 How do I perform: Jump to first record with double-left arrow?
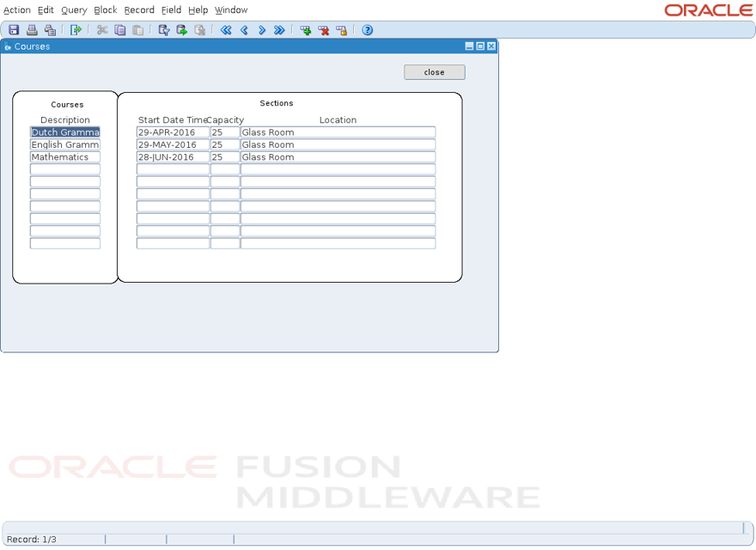226,30
